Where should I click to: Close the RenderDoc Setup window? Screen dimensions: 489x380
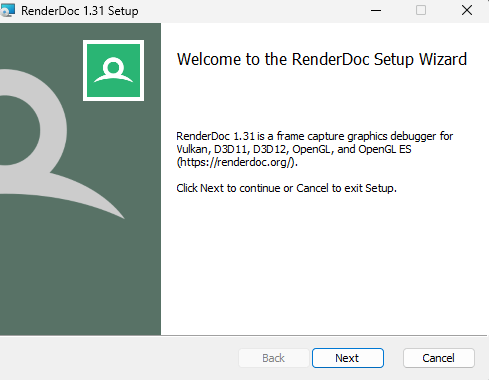tap(467, 11)
